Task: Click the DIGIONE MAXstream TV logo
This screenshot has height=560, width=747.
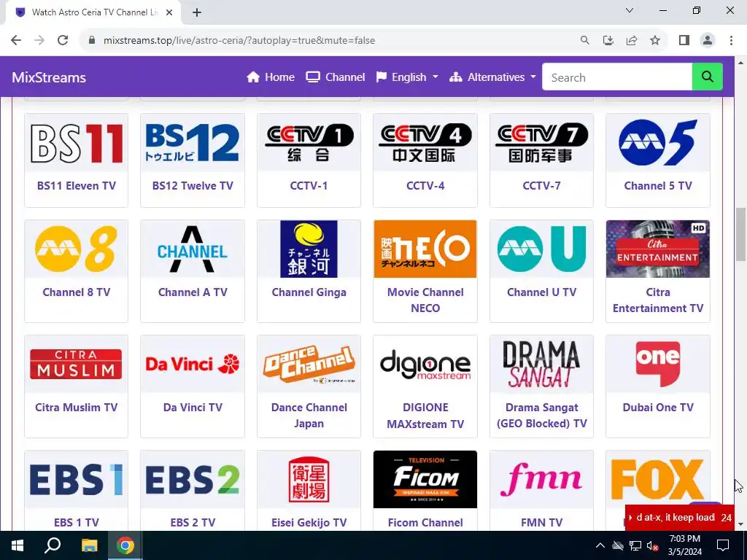Action: click(425, 365)
